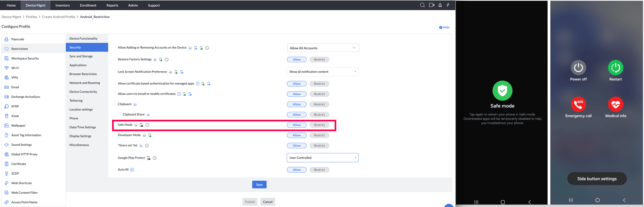Click the info icon beside Safe Mode
Viewport: 644px width, 207px height.
(148, 125)
